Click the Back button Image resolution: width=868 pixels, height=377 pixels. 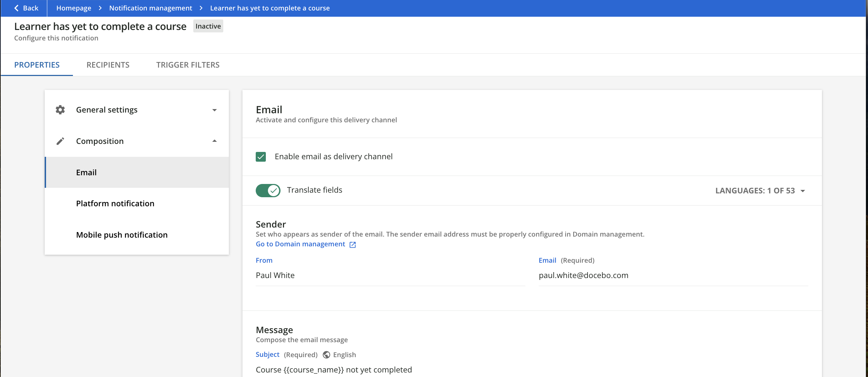[26, 8]
